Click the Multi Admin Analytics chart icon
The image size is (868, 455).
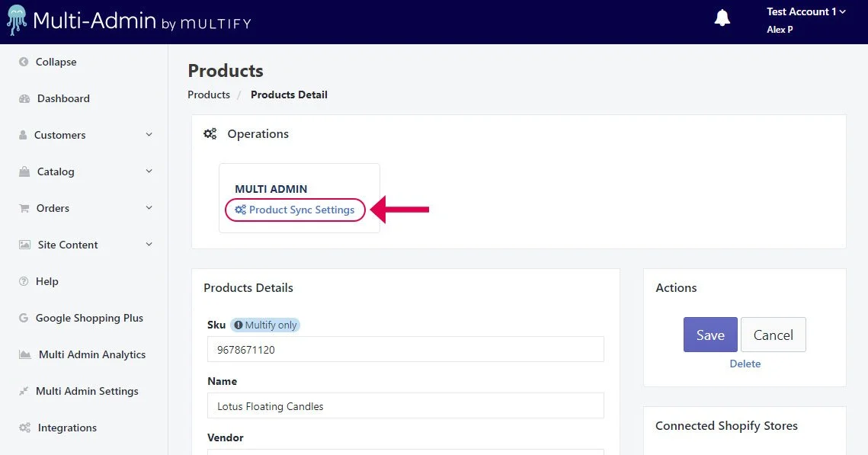25,354
